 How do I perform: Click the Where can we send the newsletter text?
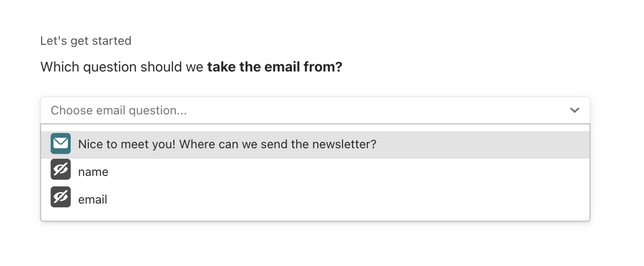(278, 144)
